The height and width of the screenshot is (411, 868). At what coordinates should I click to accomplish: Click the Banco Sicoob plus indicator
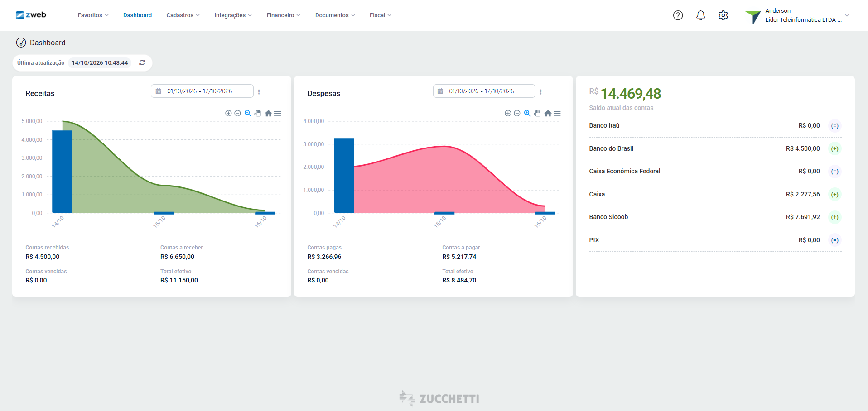tap(834, 217)
